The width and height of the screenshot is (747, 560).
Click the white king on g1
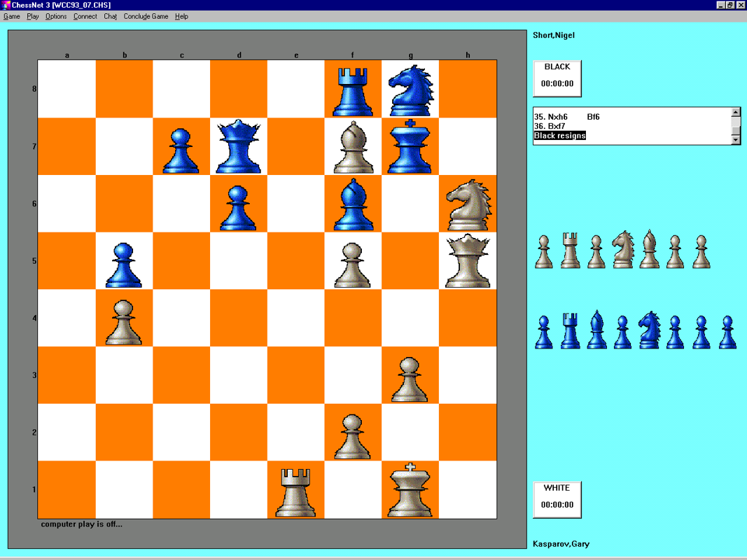click(410, 490)
